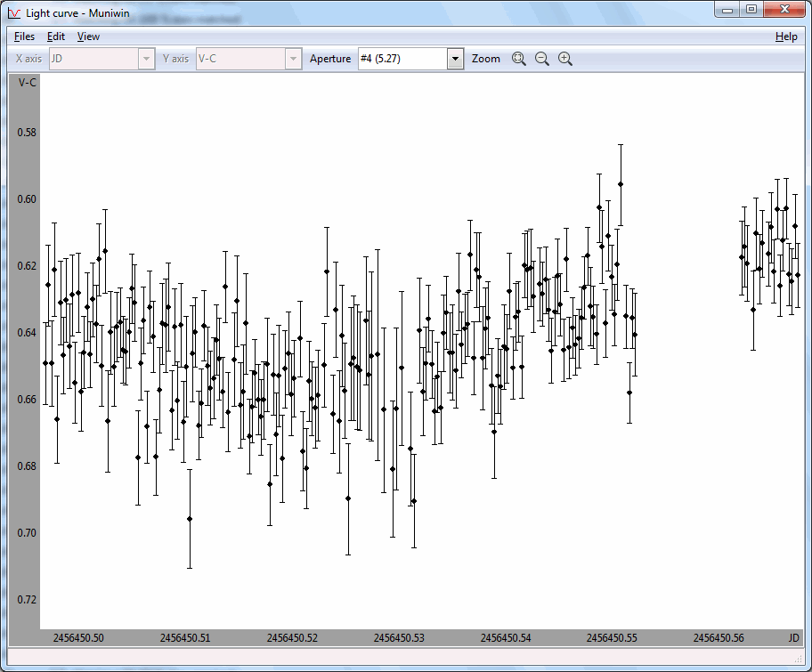Click the 0.66 tick label on the V-C axis
812x672 pixels.
[27, 400]
